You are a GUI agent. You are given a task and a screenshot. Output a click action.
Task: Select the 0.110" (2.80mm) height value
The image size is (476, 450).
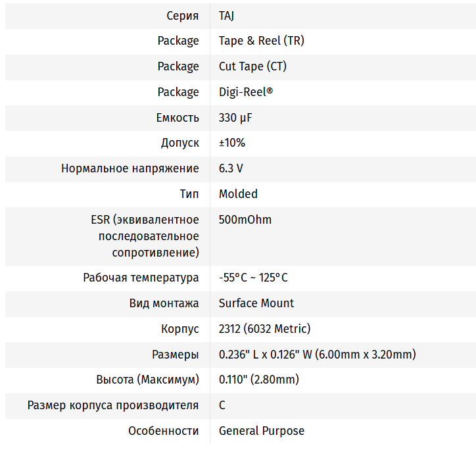(259, 380)
